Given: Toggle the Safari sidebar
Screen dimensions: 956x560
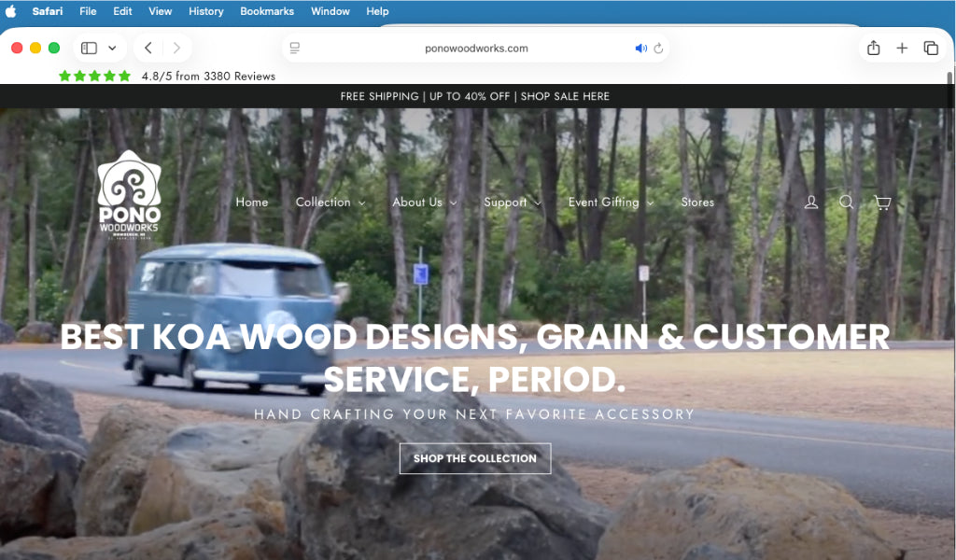Looking at the screenshot, I should (90, 49).
